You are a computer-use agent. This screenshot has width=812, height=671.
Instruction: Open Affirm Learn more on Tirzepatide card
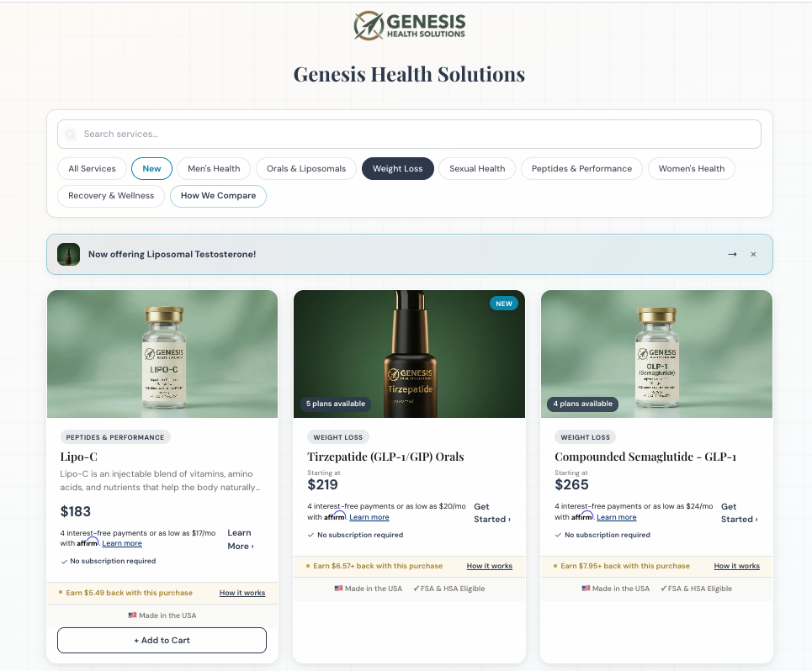369,517
